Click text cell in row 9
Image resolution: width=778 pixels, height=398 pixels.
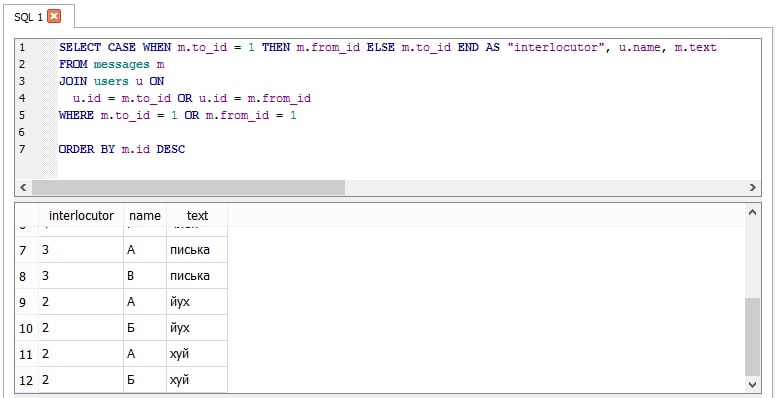(x=197, y=302)
